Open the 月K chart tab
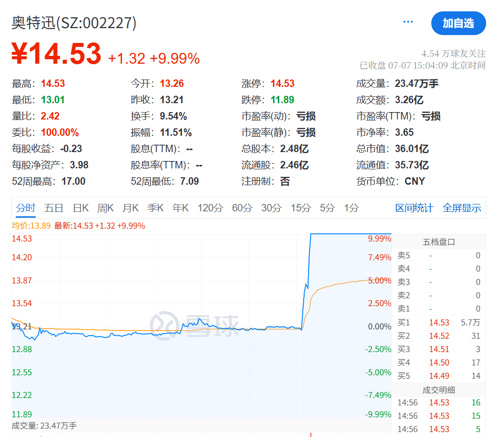 130,208
